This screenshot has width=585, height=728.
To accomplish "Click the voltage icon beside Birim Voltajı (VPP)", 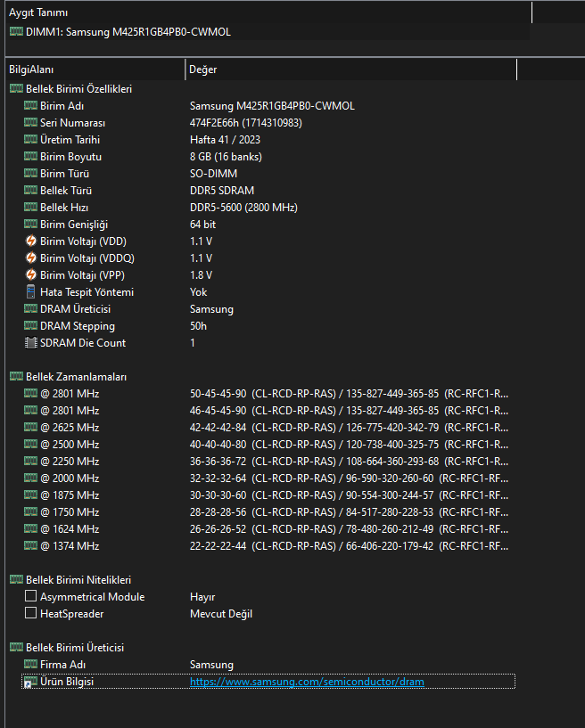I will (x=30, y=274).
